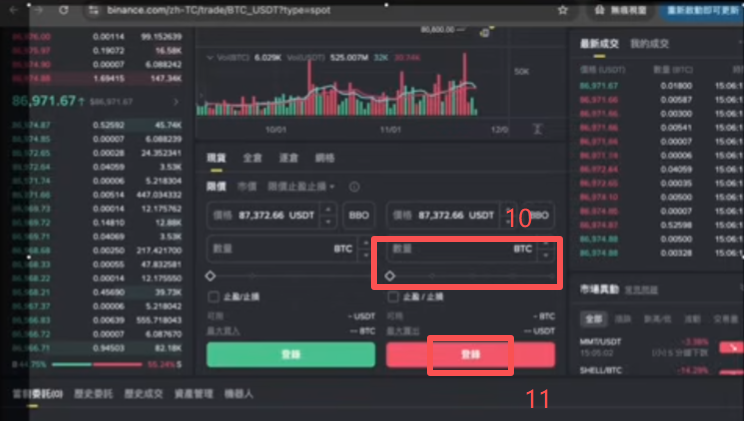Open the 歷史成交 trade history tab

(x=143, y=394)
